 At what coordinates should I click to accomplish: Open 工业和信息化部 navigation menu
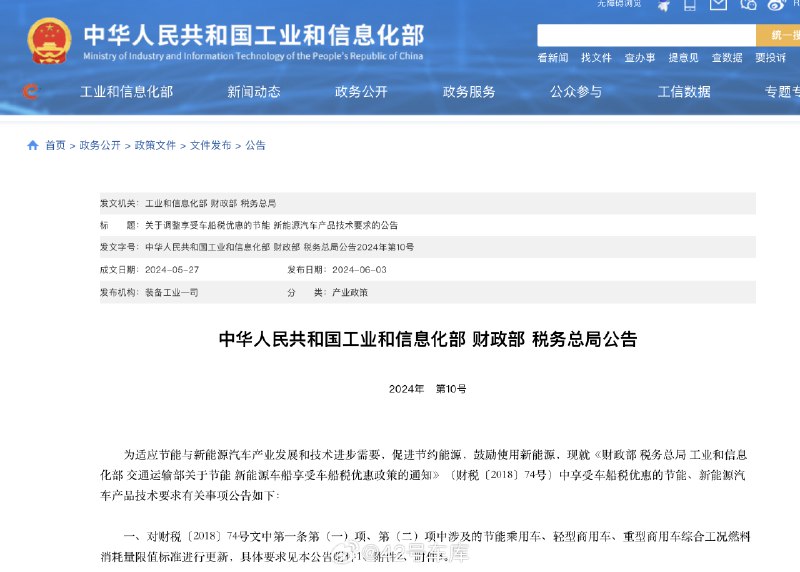[x=127, y=92]
